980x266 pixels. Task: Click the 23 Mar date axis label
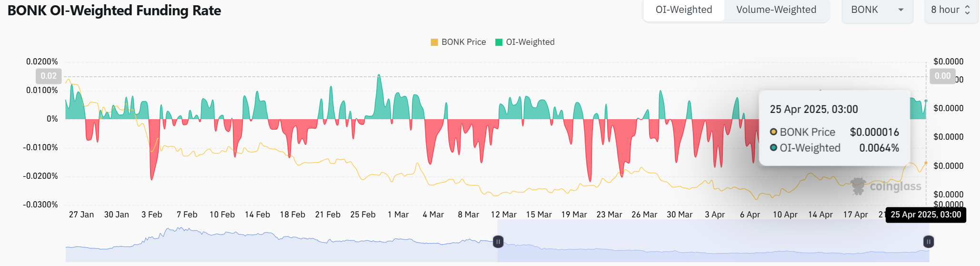click(x=609, y=215)
